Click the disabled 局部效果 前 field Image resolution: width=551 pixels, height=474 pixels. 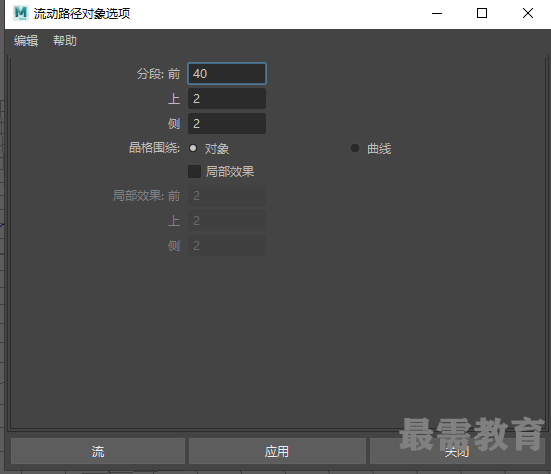(x=227, y=196)
